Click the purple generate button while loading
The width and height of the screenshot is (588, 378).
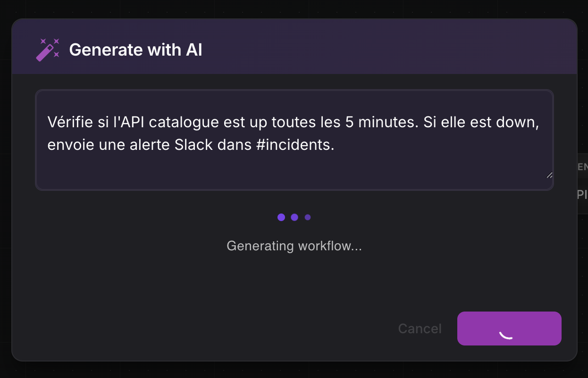coord(509,329)
